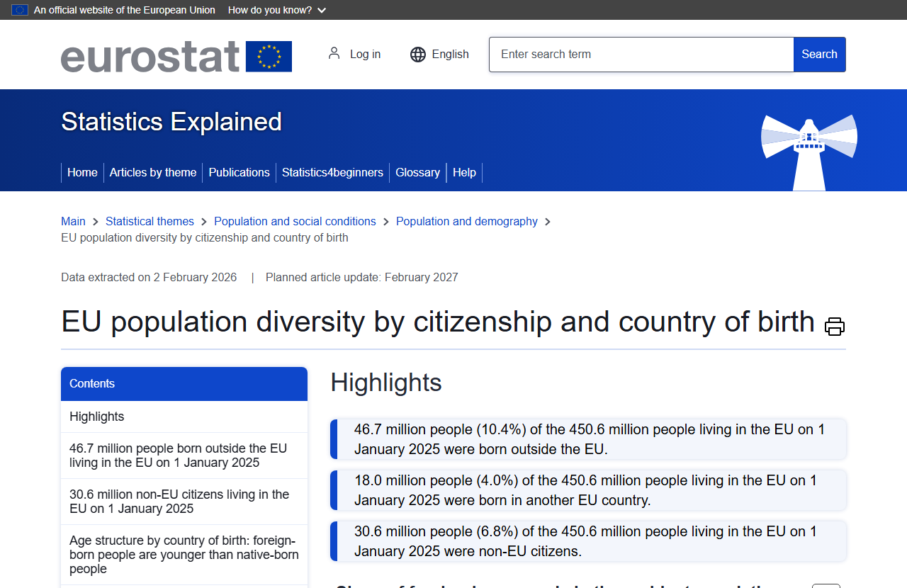Click 'An official website of the European Union' text
The height and width of the screenshot is (588, 907).
coord(125,10)
